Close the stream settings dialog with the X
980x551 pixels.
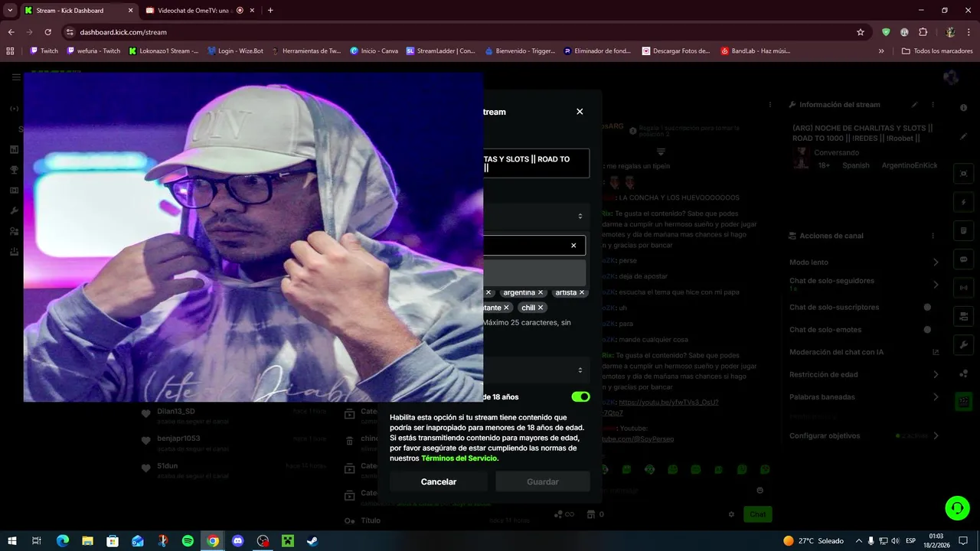click(580, 112)
